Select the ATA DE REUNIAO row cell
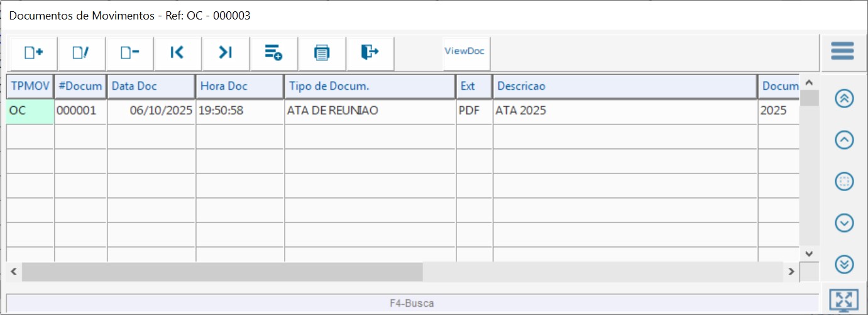This screenshot has width=868, height=315. (370, 111)
